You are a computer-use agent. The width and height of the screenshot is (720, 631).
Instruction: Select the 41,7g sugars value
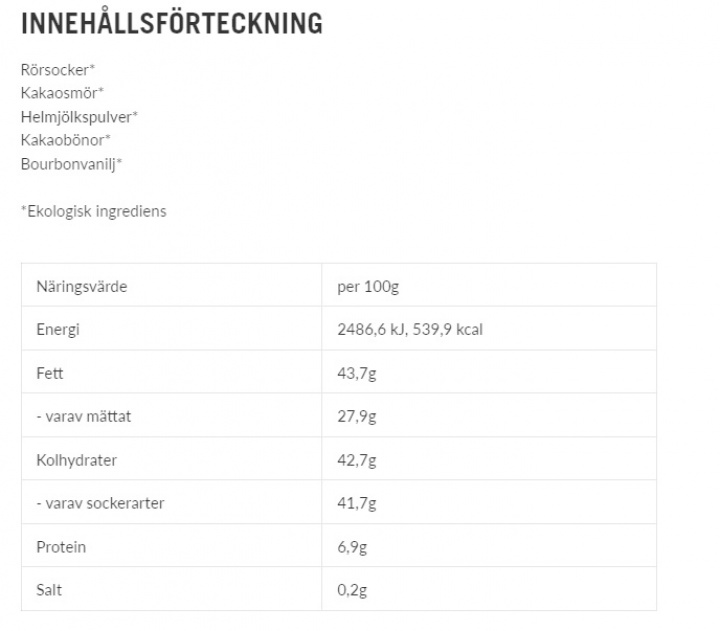[357, 504]
